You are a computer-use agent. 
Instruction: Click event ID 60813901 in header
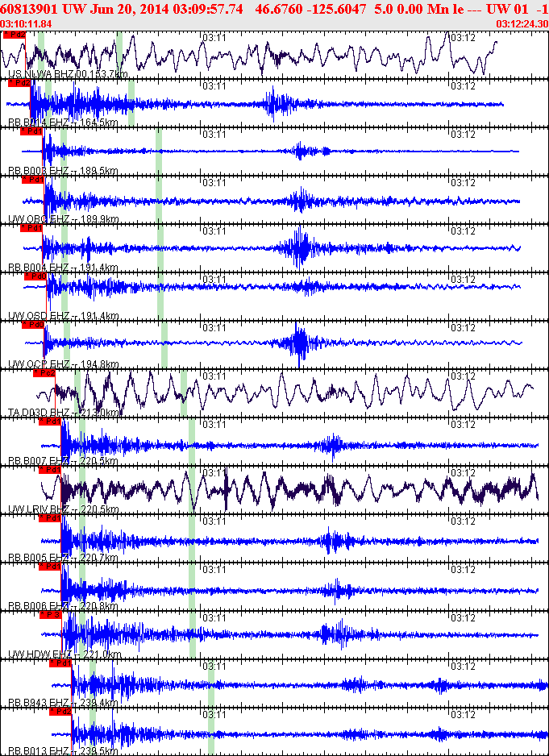click(30, 8)
